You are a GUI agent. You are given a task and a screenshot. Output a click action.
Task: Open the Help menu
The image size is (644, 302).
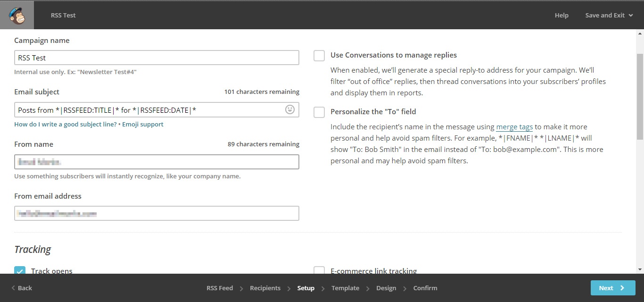(561, 15)
